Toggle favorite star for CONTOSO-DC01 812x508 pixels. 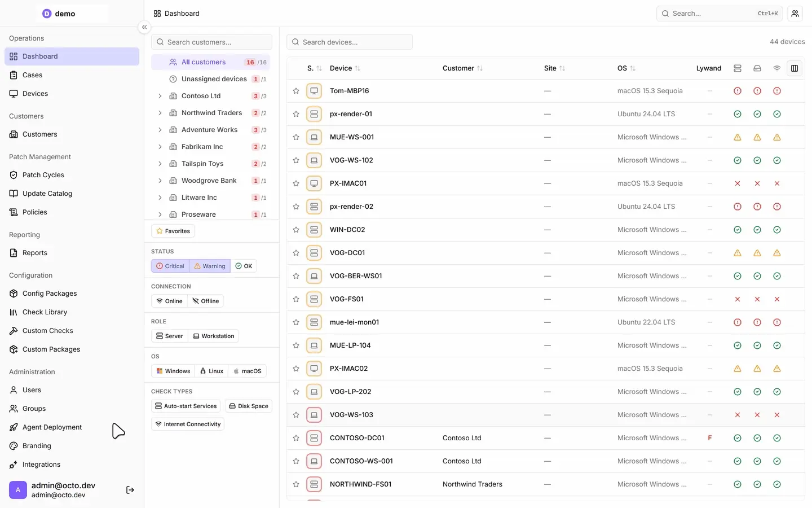[296, 438]
